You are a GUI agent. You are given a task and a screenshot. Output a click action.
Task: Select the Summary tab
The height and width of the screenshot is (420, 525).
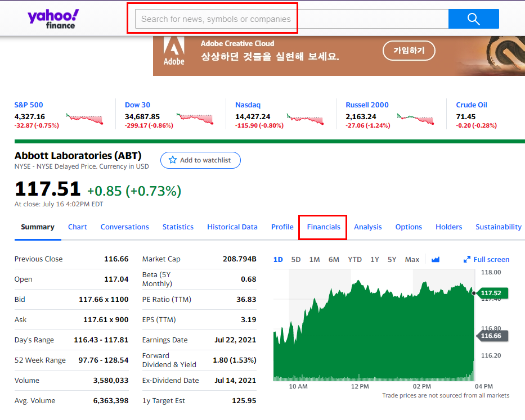[38, 227]
